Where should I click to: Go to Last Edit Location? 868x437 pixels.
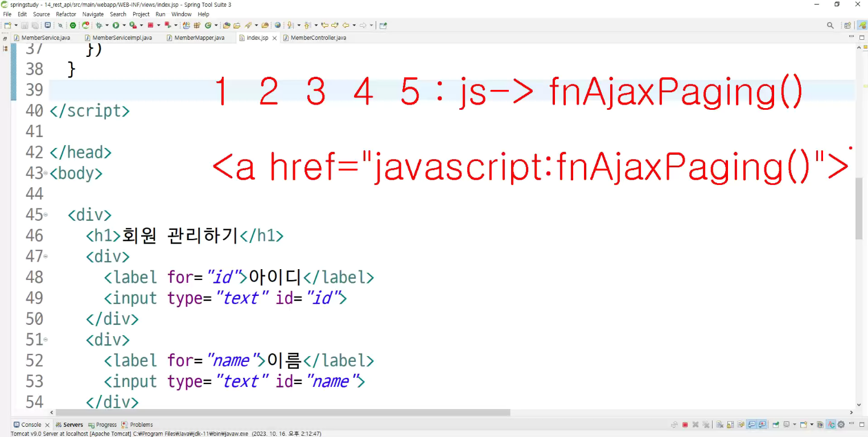(324, 26)
